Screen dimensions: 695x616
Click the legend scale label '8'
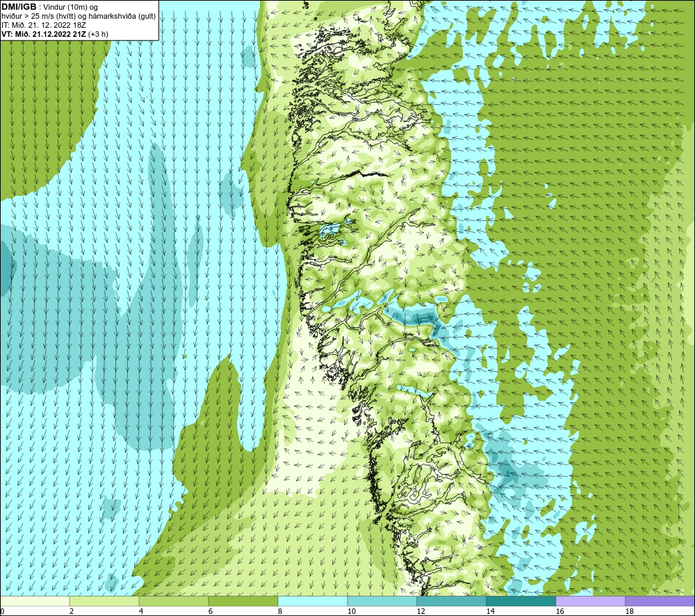coord(280,612)
